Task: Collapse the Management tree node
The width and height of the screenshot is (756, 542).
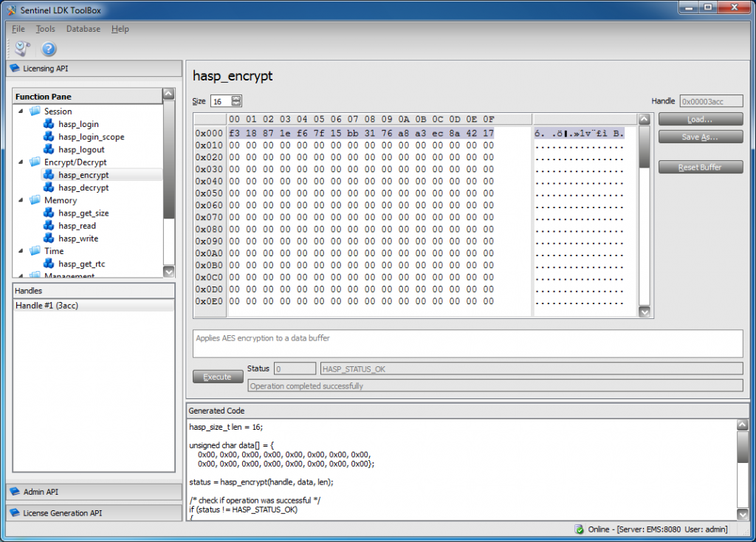Action: click(21, 275)
